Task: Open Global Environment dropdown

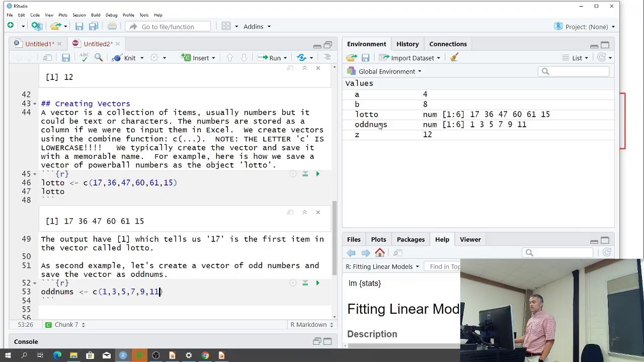Action: [x=384, y=71]
